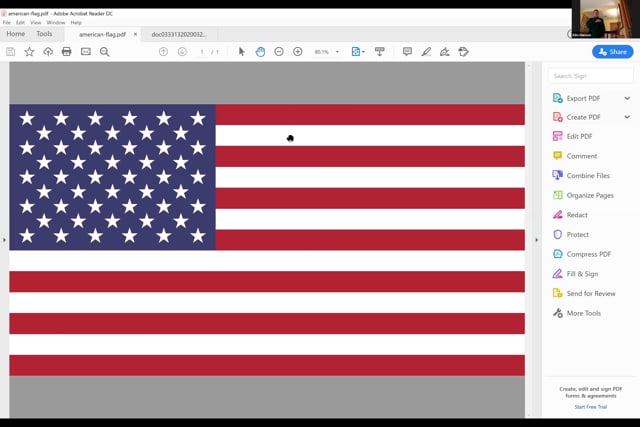The width and height of the screenshot is (640, 427).
Task: Go to previous page arrow
Action: [163, 52]
